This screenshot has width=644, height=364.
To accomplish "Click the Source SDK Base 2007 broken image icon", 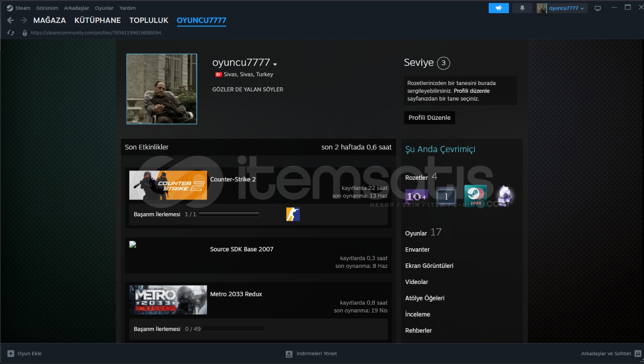I will 133,244.
